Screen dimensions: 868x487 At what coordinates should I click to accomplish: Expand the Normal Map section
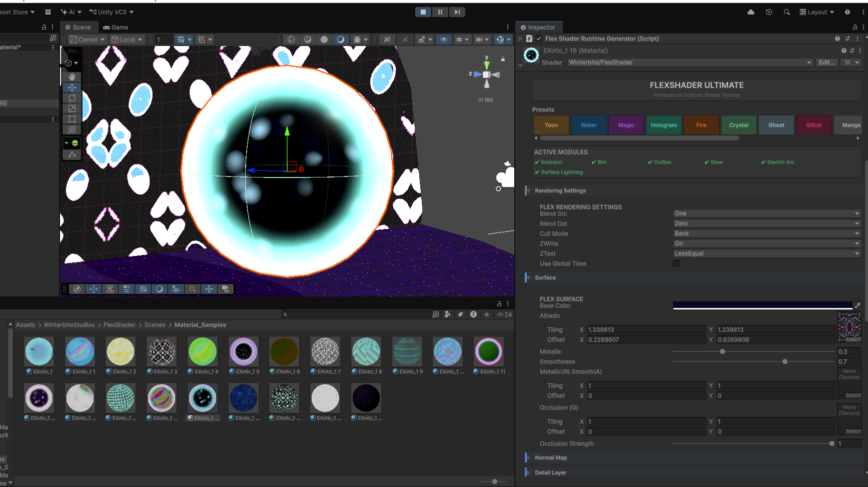point(551,457)
